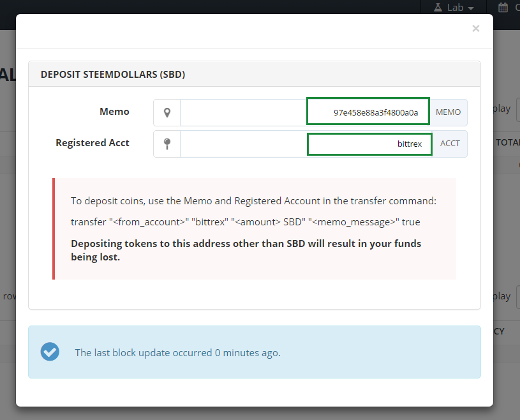
Task: Click the ACCT copy button
Action: (x=450, y=144)
